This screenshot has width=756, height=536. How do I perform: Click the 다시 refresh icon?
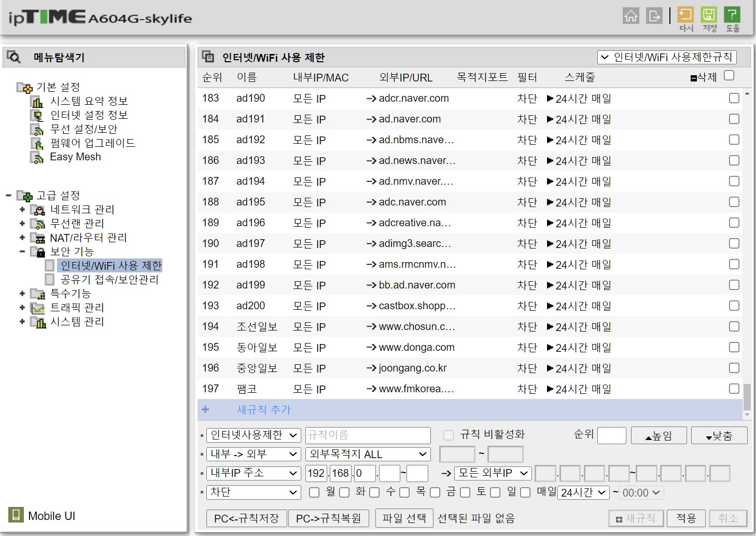(x=685, y=14)
